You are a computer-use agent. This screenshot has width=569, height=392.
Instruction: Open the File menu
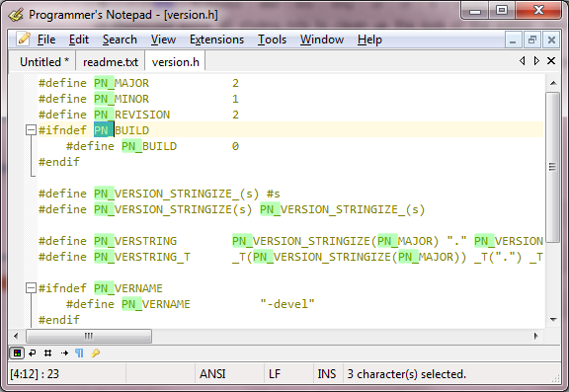pos(46,39)
